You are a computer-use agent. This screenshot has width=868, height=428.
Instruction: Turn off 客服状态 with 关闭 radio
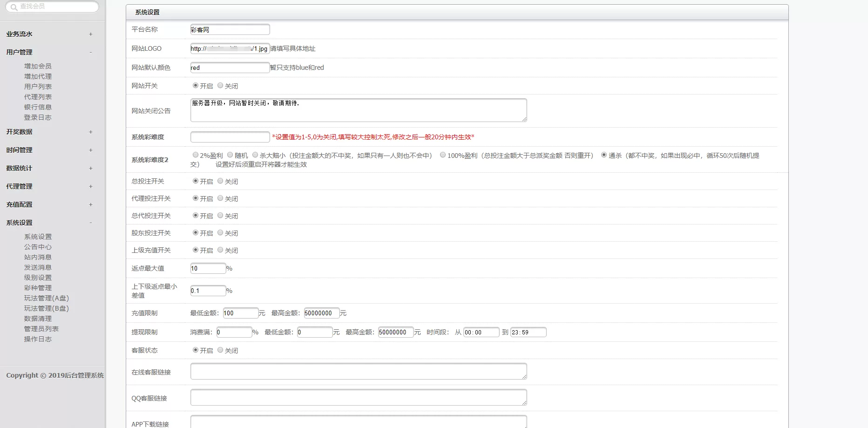point(220,350)
